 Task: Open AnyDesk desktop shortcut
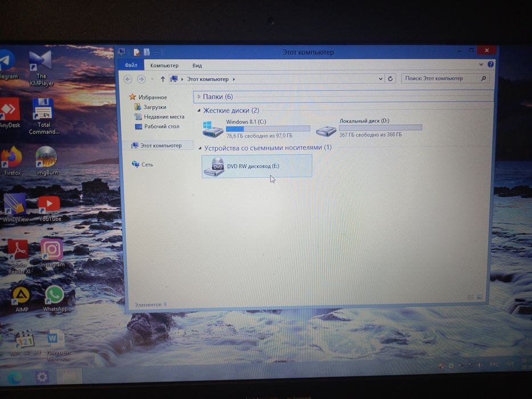(x=10, y=113)
